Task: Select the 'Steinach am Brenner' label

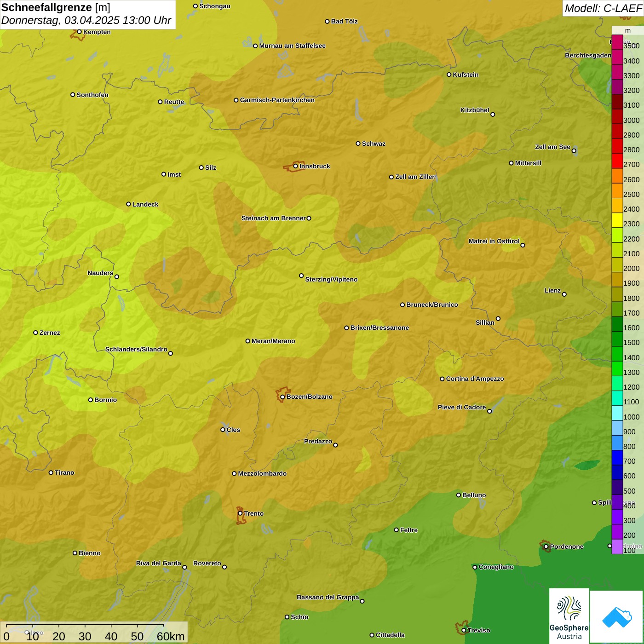Action: click(x=273, y=218)
